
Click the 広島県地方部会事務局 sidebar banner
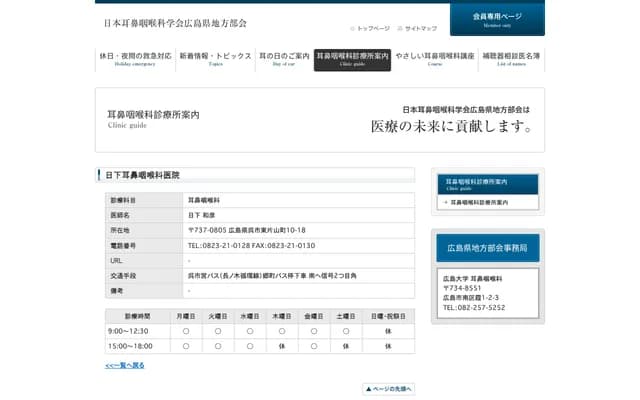(x=488, y=247)
